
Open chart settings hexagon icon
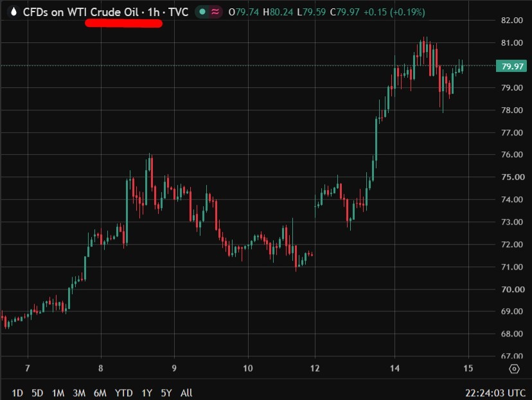pos(515,369)
